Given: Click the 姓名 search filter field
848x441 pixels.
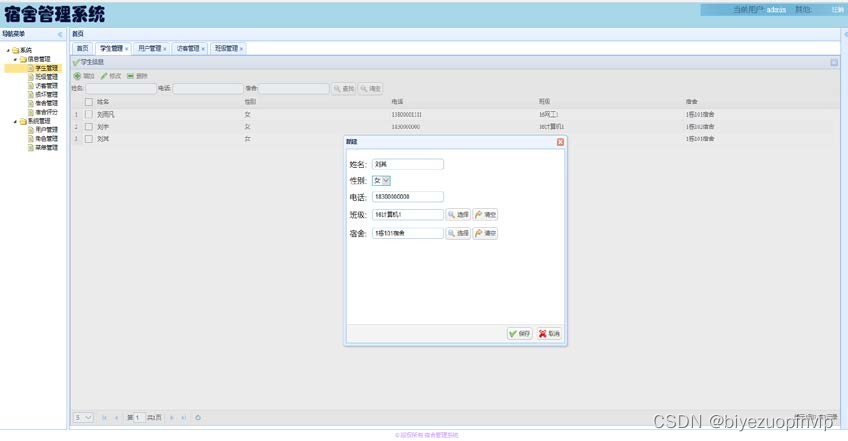Looking at the screenshot, I should [x=121, y=88].
